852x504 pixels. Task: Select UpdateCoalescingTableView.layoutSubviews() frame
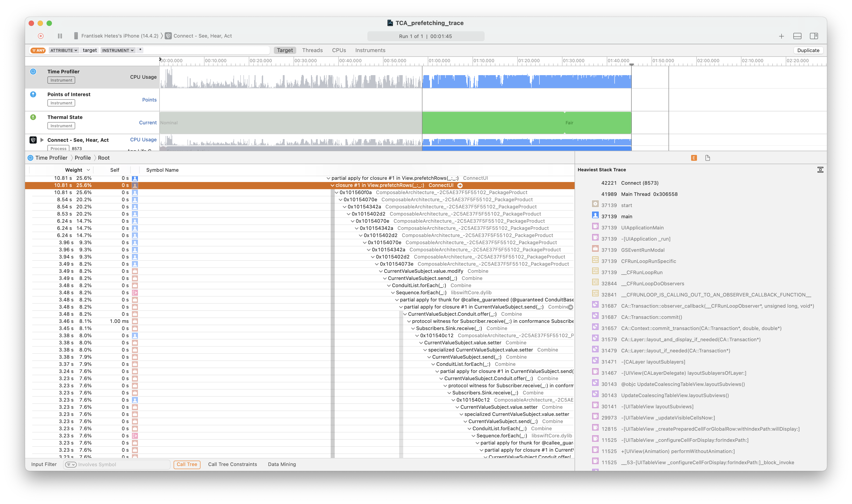coord(675,395)
